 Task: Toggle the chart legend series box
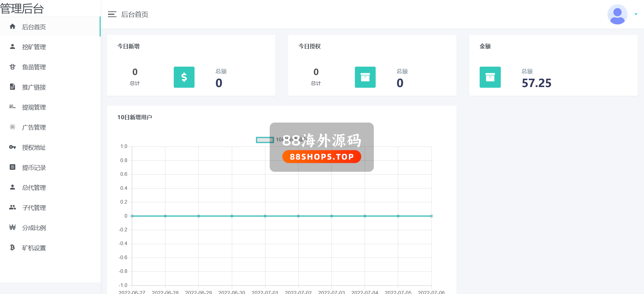(x=265, y=140)
